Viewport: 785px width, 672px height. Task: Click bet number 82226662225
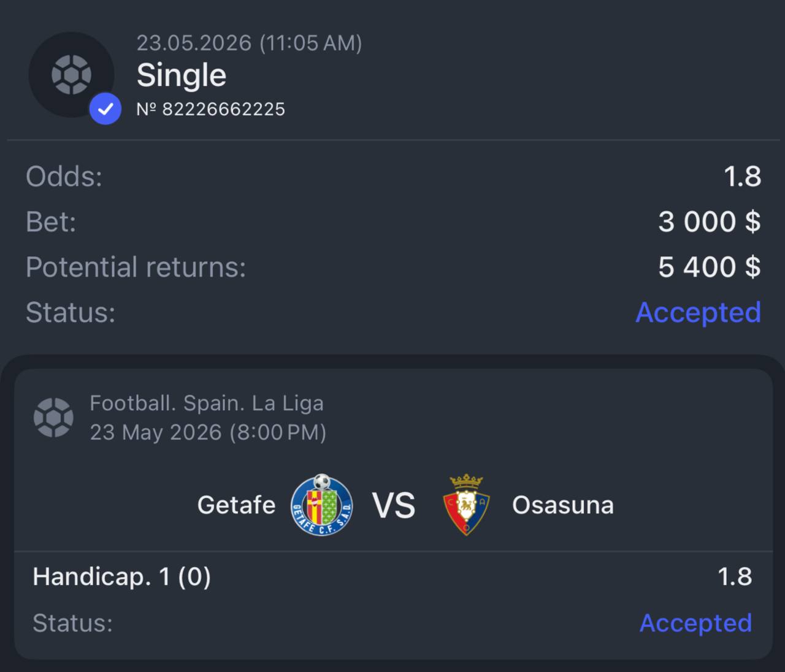[x=210, y=109]
